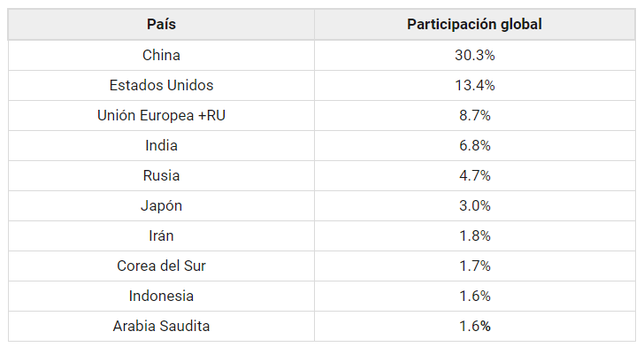The image size is (644, 347).
Task: Click the India cell
Action: tap(161, 145)
